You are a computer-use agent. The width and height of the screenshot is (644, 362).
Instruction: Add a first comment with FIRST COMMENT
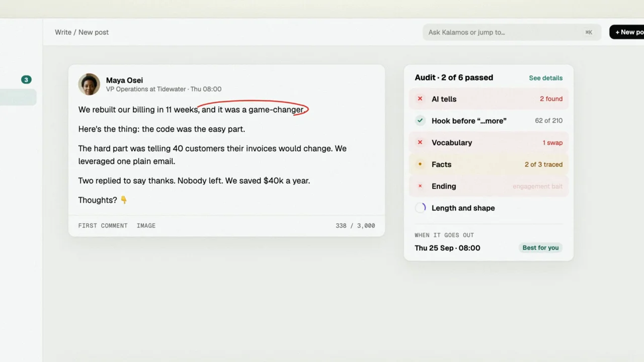tap(103, 226)
